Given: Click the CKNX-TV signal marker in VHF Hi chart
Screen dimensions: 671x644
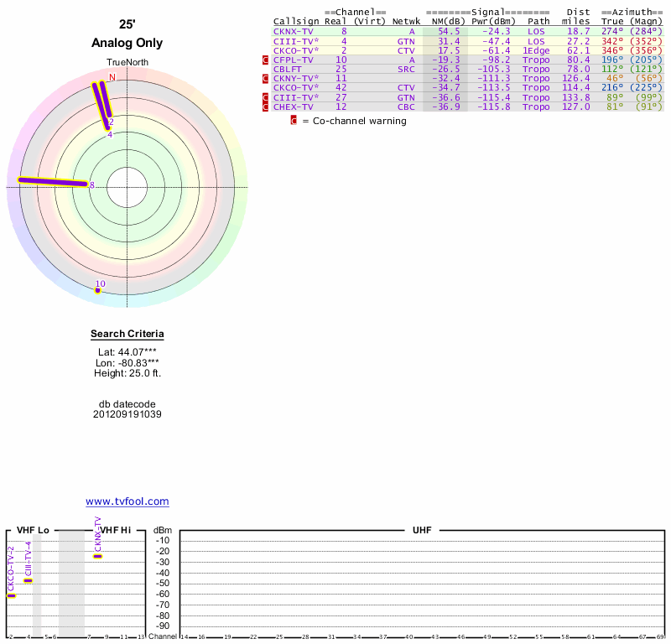Looking at the screenshot, I should pyautogui.click(x=98, y=556).
